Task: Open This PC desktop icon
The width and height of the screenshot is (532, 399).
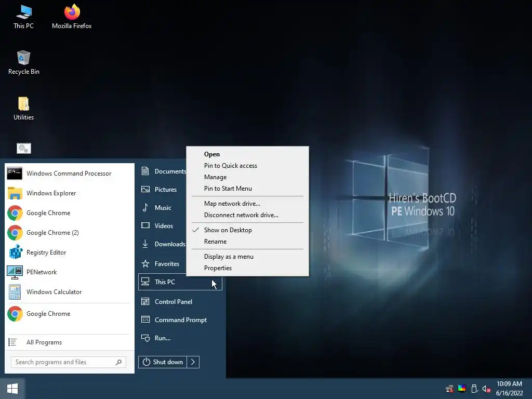Action: 23,17
